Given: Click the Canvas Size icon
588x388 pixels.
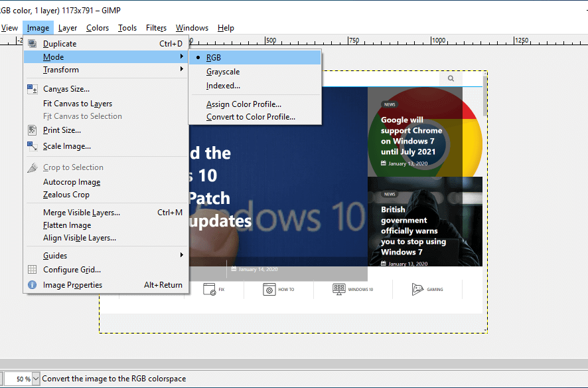Looking at the screenshot, I should 33,89.
